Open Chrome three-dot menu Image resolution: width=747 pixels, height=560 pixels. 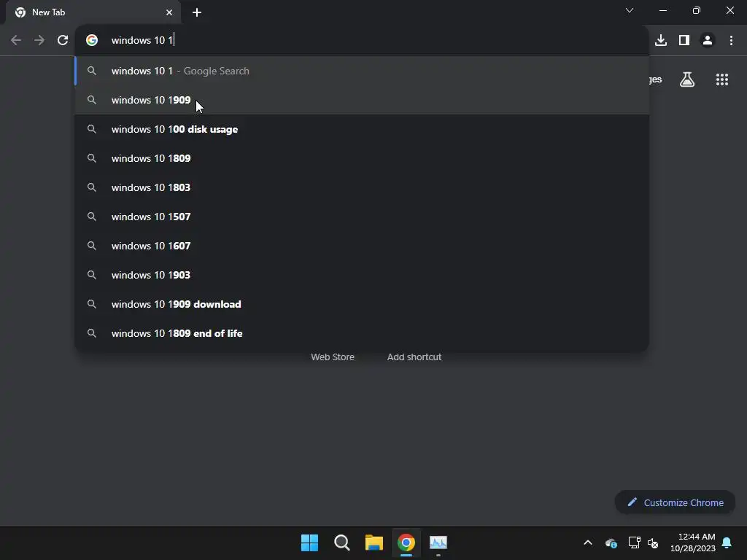(731, 41)
